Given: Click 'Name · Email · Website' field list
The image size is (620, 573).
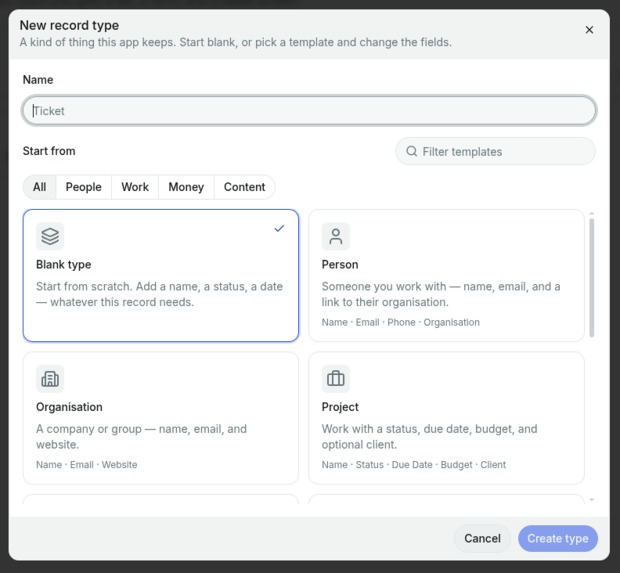Looking at the screenshot, I should 87,465.
